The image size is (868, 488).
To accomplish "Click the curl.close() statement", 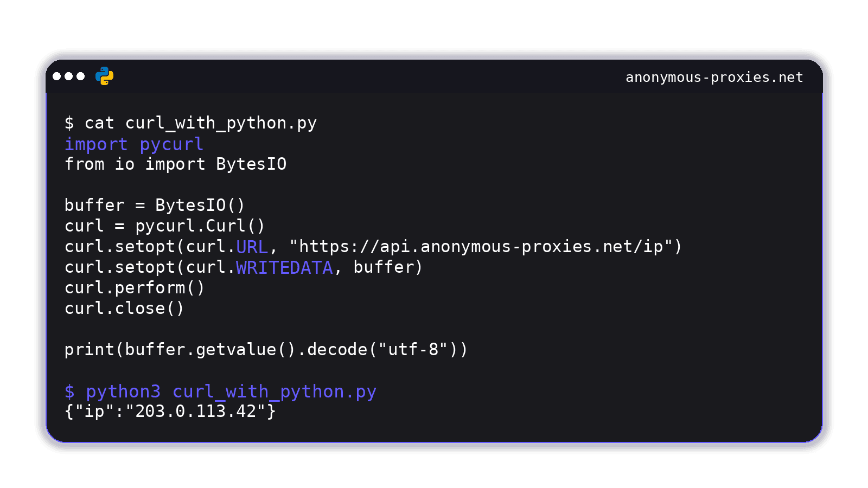I will pyautogui.click(x=124, y=309).
